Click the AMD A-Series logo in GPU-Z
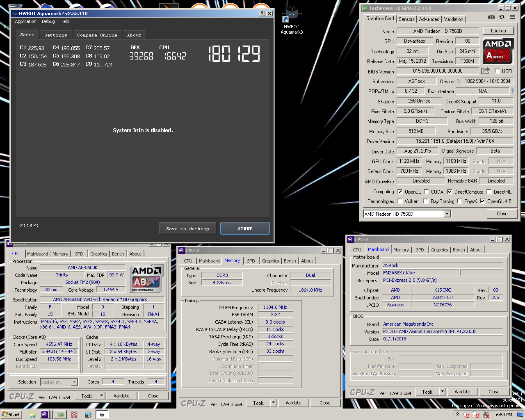The height and width of the screenshot is (420, 525). 498,51
